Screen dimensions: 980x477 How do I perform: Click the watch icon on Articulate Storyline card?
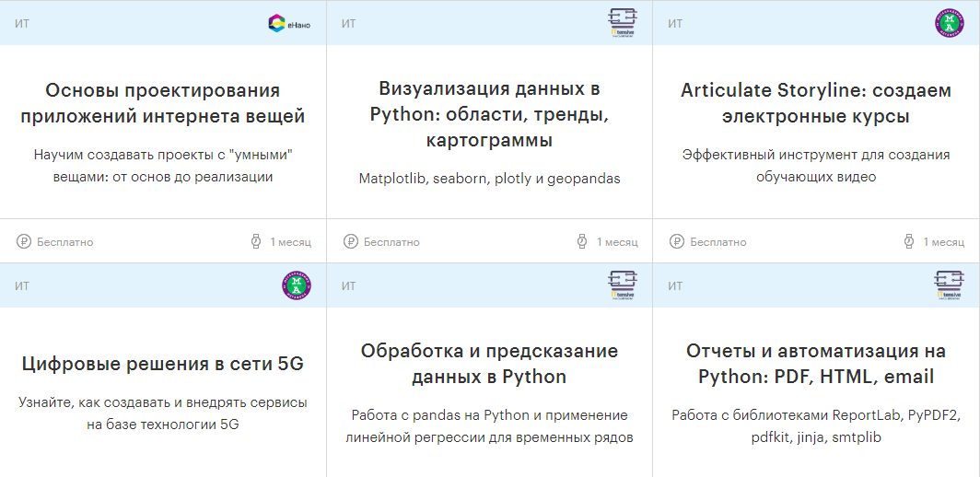908,242
